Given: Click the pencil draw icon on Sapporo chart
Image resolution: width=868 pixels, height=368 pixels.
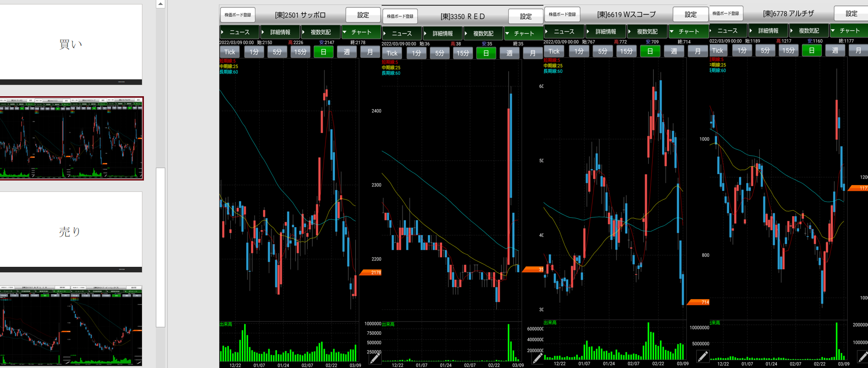Looking at the screenshot, I should (x=375, y=358).
